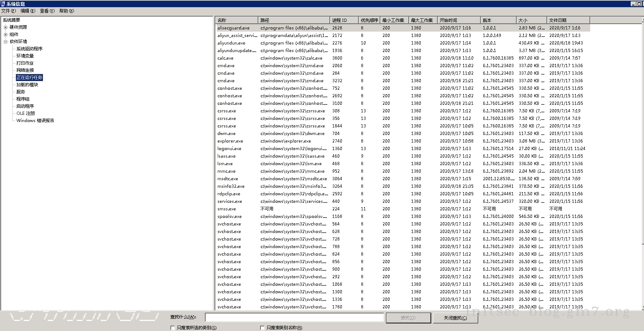Select 加载的模块 in the tree
This screenshot has height=331, width=644.
click(x=27, y=85)
